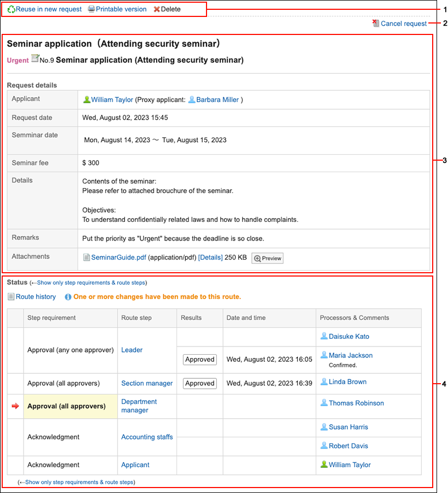Open the Department manager route step
Screen dimensions: 448x493
click(139, 406)
